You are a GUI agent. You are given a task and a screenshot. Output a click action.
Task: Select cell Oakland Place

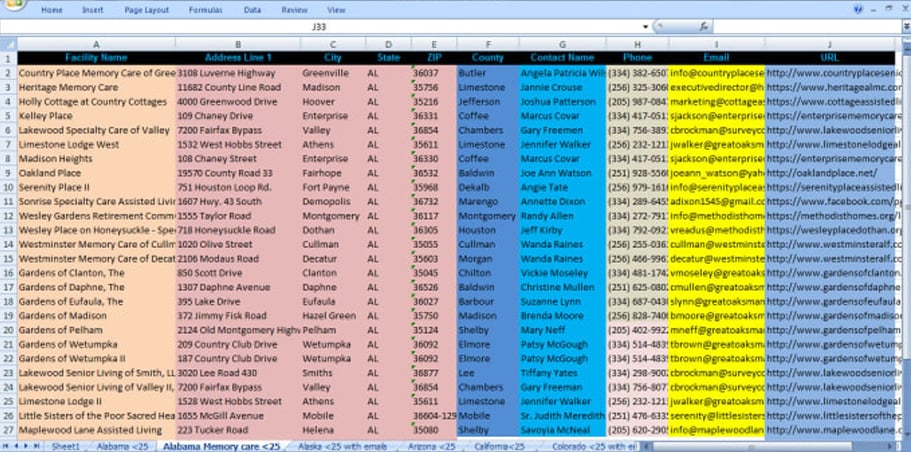coord(96,173)
